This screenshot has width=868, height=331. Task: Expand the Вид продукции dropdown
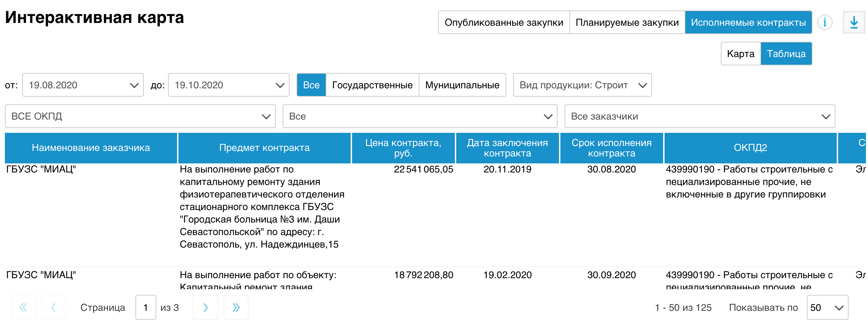click(x=582, y=85)
